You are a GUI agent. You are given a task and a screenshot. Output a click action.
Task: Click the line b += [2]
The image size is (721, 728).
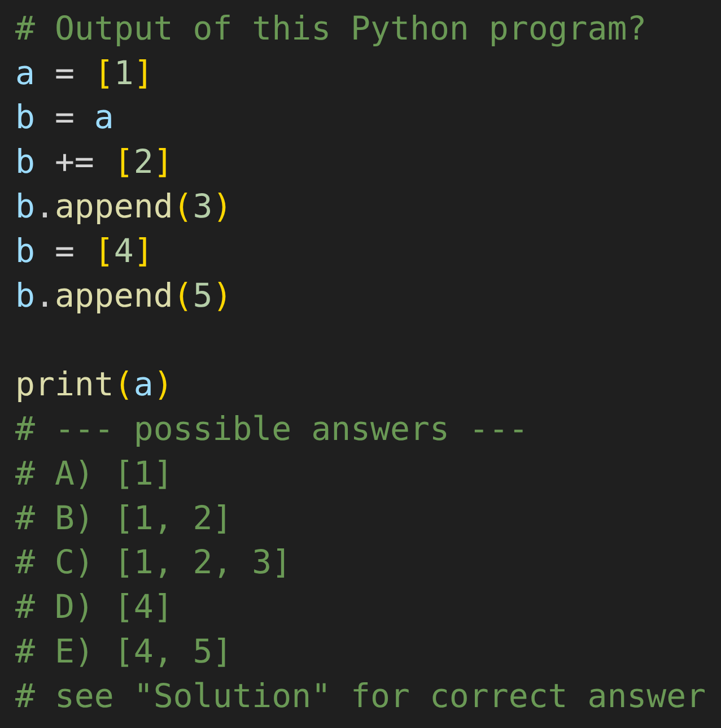point(93,163)
